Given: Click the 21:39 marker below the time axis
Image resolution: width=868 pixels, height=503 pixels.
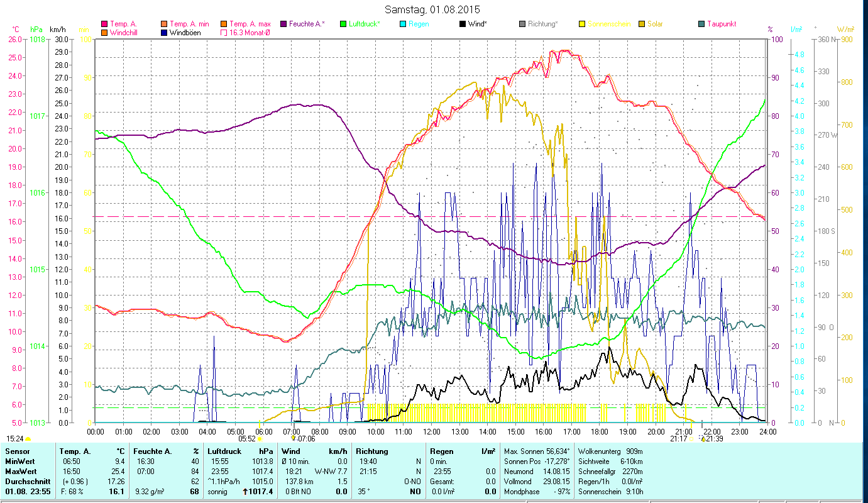Looking at the screenshot, I should coord(715,439).
